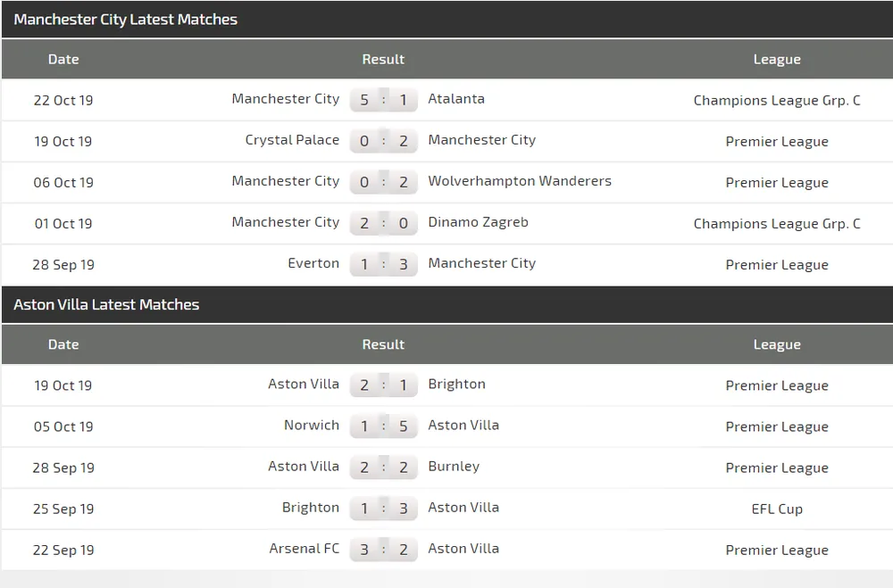Click the EFL Cup league label

pos(777,509)
